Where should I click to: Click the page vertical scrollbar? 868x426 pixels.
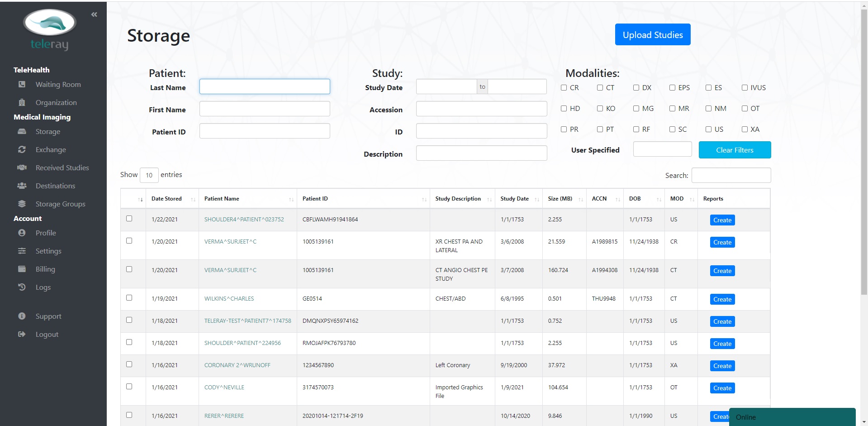coord(864,152)
